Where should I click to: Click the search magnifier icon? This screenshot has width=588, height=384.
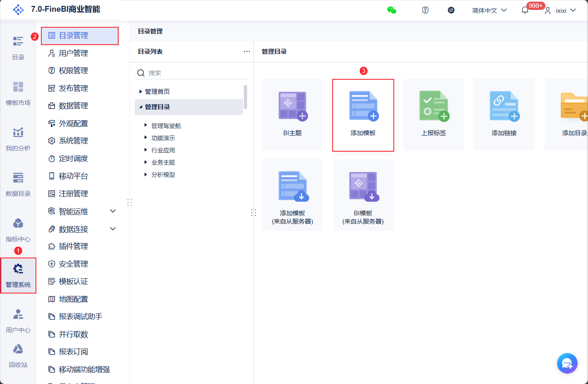coord(141,73)
